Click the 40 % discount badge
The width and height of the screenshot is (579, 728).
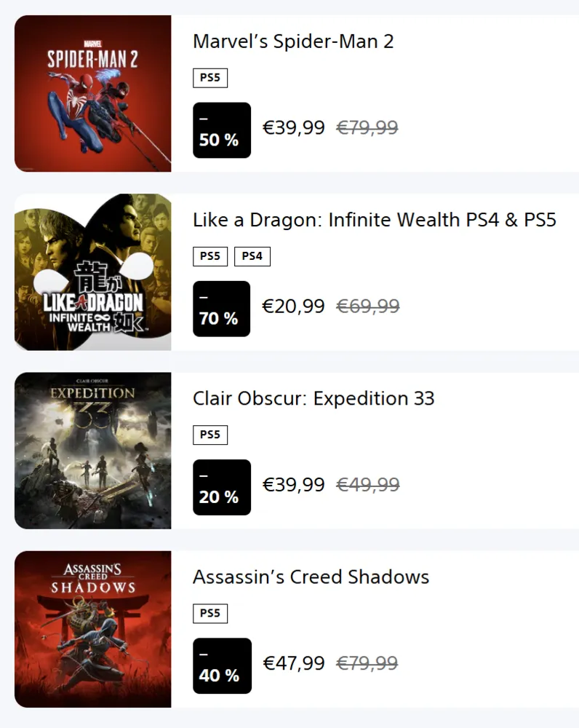(222, 665)
